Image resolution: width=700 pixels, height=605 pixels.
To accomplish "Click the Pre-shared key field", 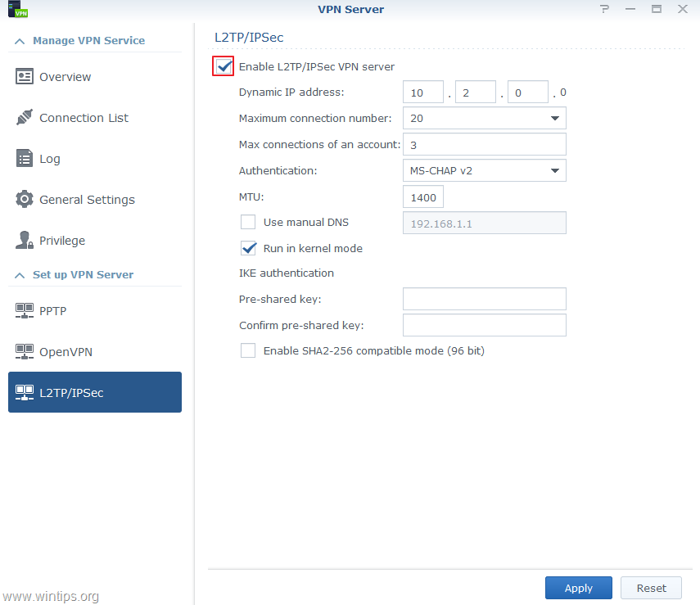I will click(x=485, y=299).
